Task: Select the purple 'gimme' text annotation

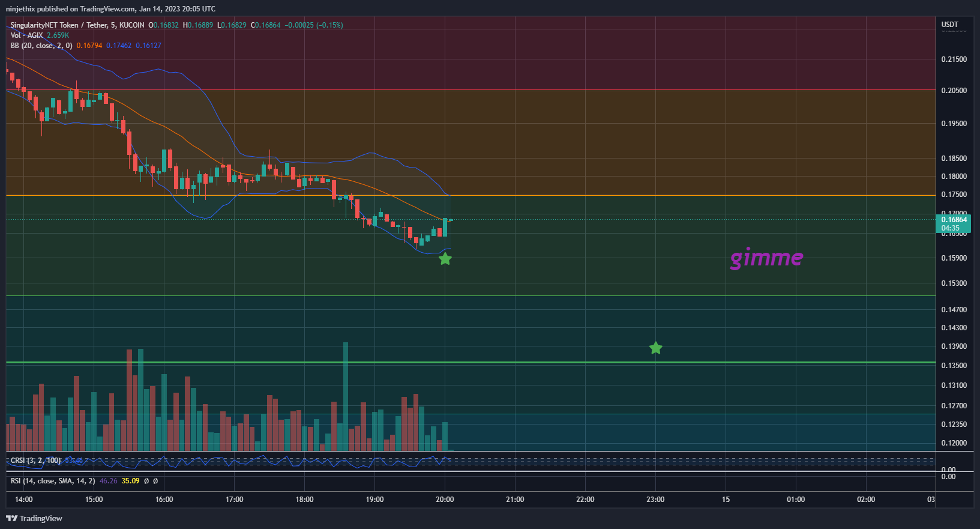Action: click(766, 258)
